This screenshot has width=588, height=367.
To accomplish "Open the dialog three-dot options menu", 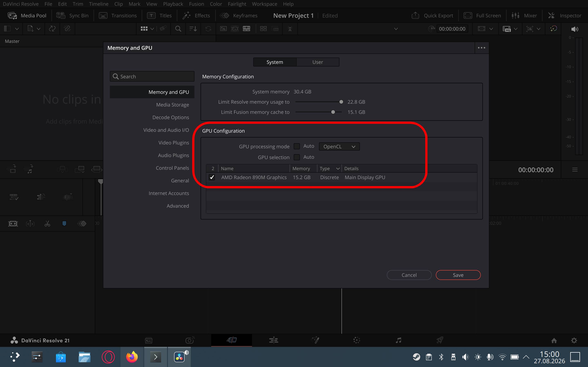I will (482, 48).
